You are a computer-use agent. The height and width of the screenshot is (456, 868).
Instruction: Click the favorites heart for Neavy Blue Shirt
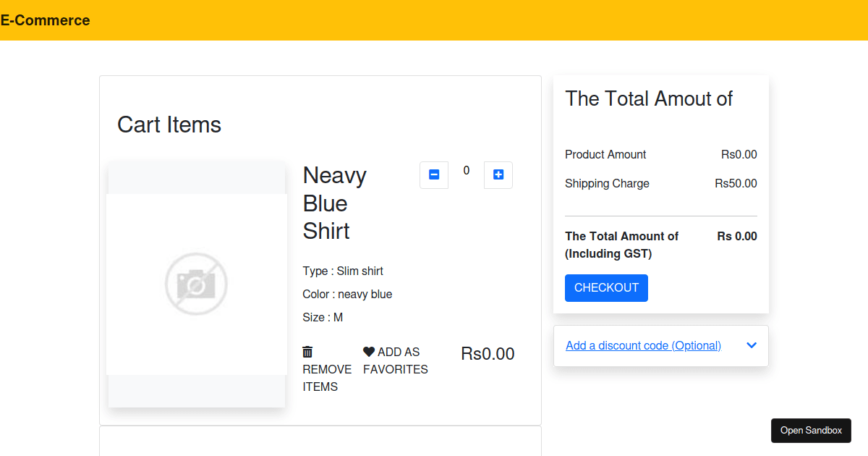(367, 352)
